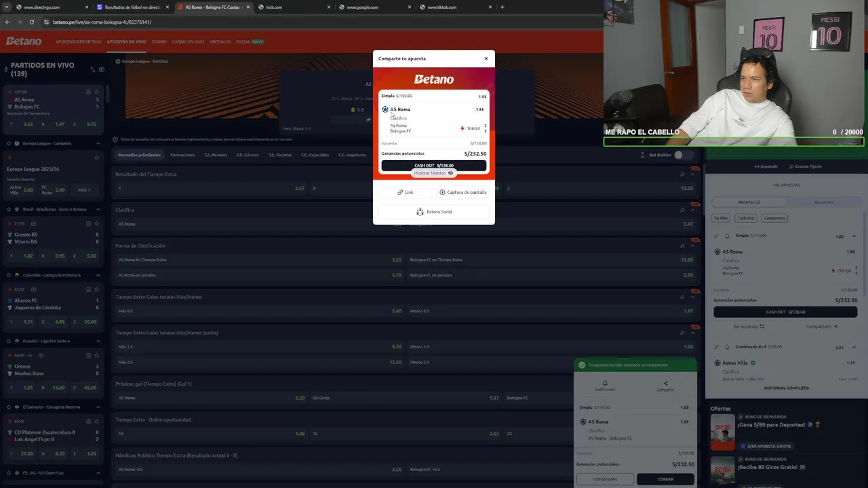Viewport: 868px width, 488px height.
Task: Collapse Ecuador - Liga Pro Serie A section
Action: tap(98, 341)
